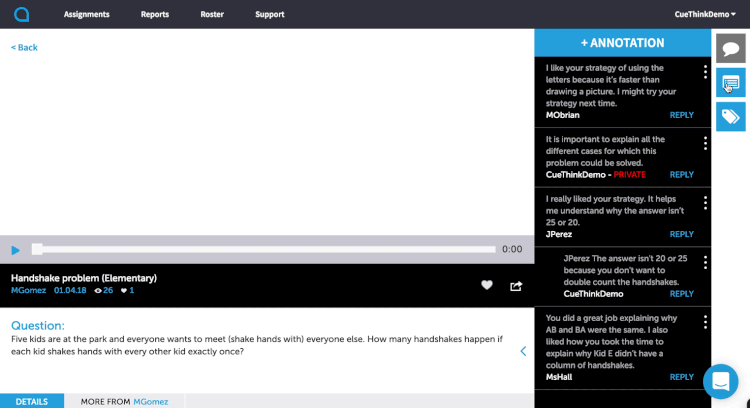Click the small heart likes count

click(124, 291)
